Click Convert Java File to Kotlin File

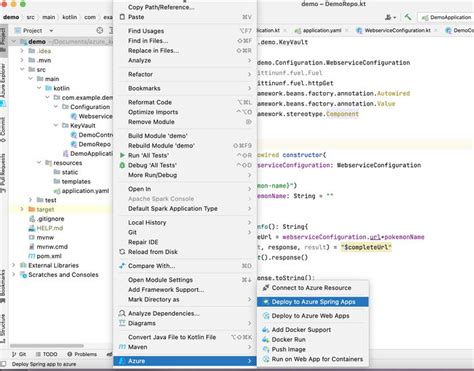point(185,337)
